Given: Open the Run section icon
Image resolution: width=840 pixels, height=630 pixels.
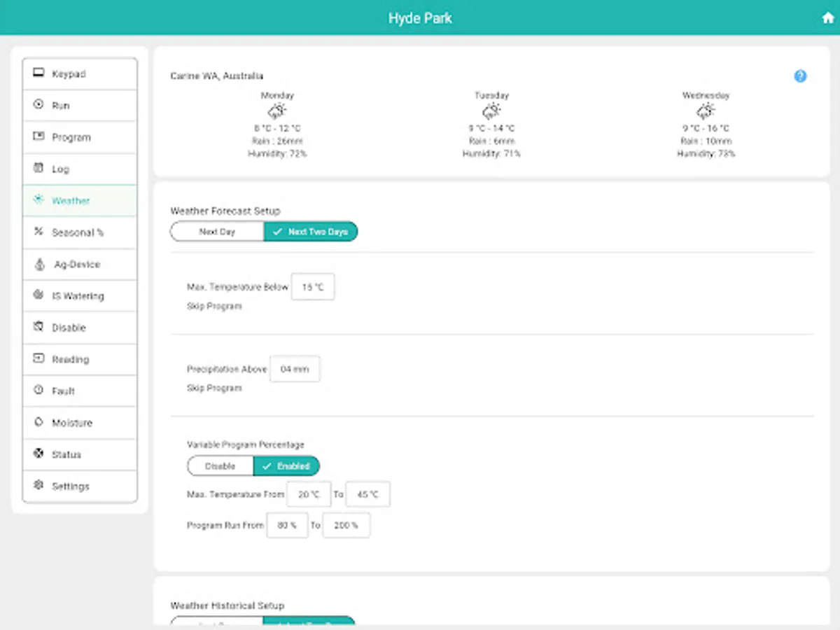Looking at the screenshot, I should pyautogui.click(x=38, y=105).
